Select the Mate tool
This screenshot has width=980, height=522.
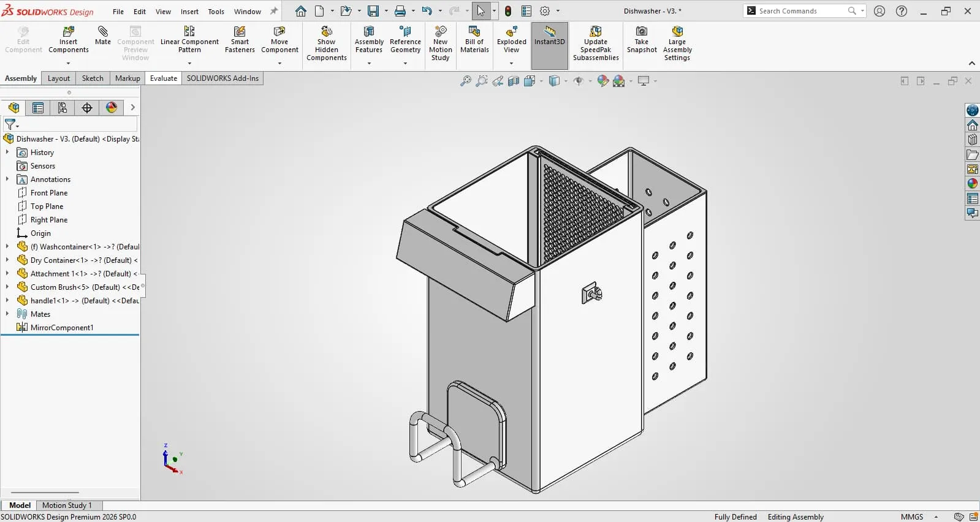pos(103,36)
